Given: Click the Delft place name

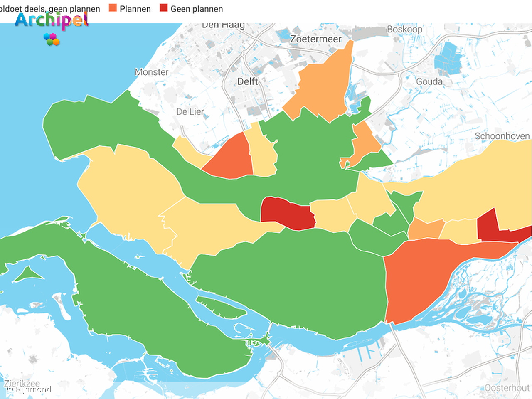Looking at the screenshot, I should click(x=249, y=81).
